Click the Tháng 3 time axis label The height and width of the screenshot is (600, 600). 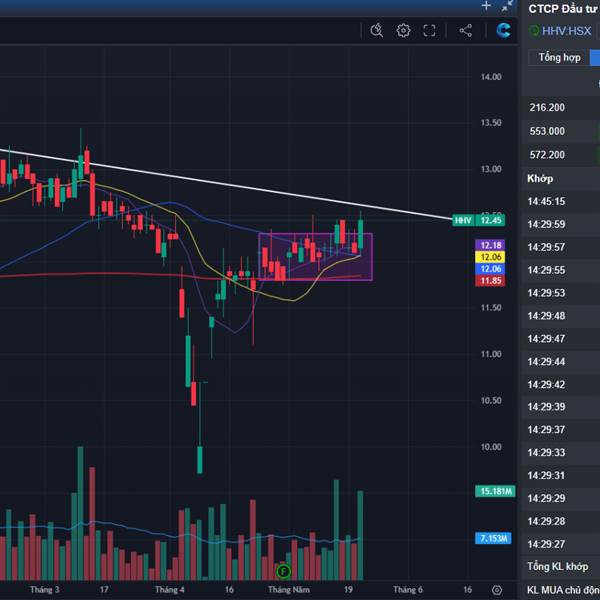point(45,590)
